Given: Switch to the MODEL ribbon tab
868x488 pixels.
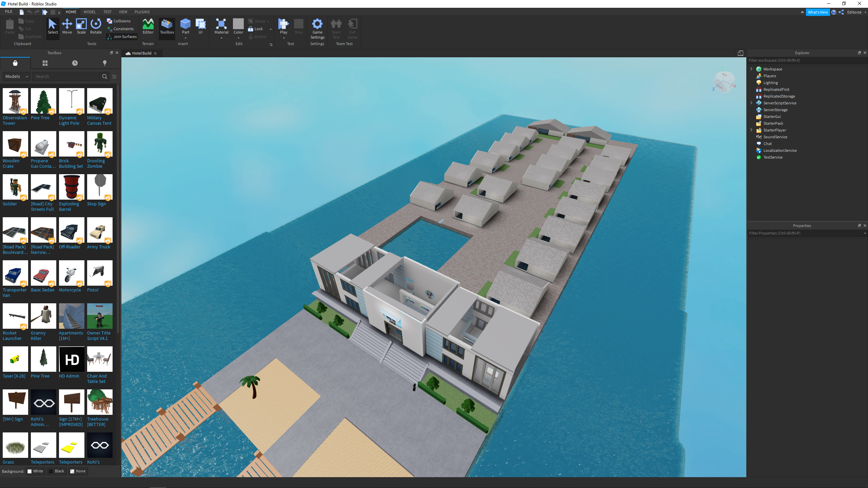Looking at the screenshot, I should coord(90,12).
